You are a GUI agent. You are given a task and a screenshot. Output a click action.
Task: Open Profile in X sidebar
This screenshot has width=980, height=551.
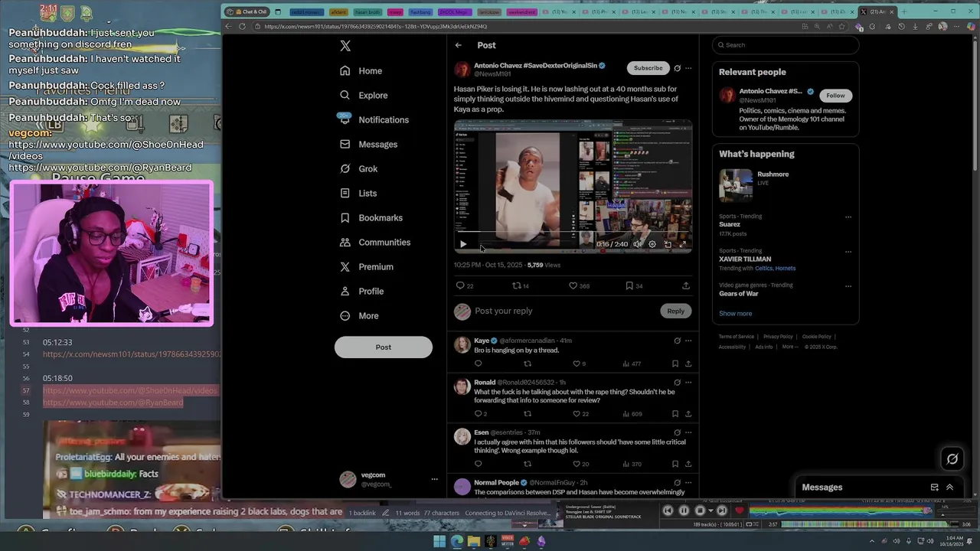click(361, 291)
